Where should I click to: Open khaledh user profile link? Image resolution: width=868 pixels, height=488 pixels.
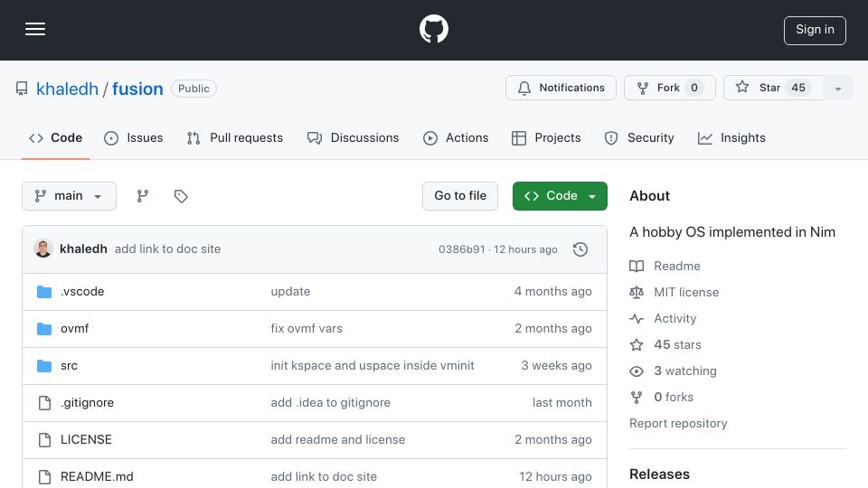67,89
